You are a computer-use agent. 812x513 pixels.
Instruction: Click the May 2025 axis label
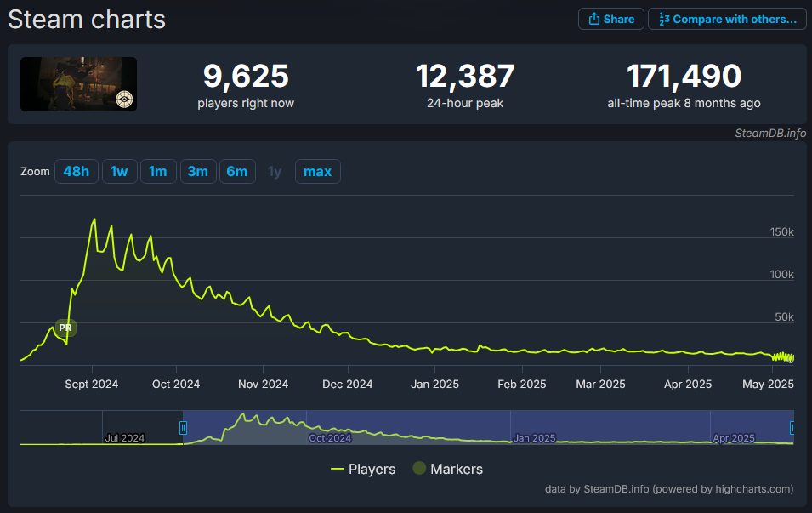[768, 384]
